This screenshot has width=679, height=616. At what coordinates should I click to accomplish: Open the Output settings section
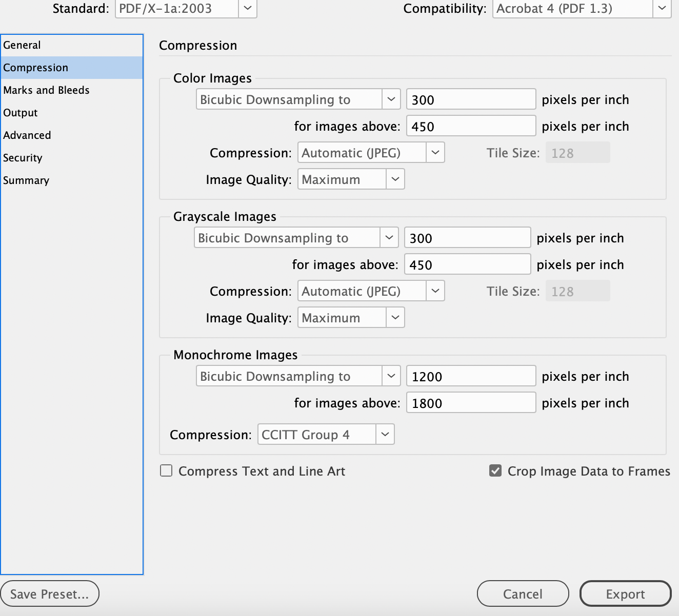pos(21,113)
